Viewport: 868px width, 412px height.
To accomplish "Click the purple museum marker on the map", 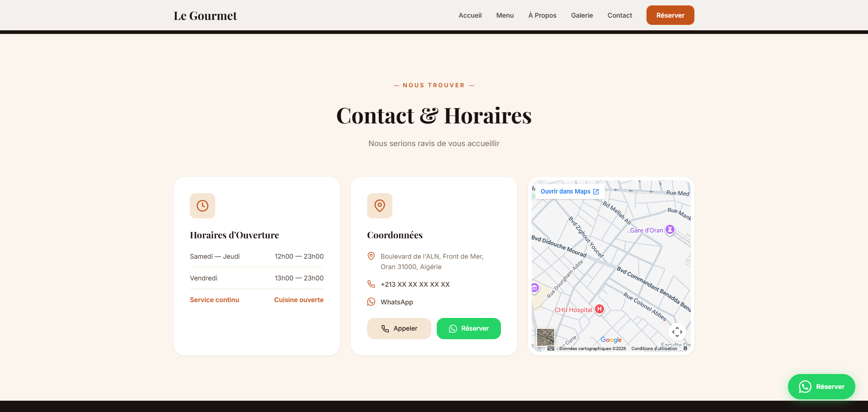I will (535, 288).
